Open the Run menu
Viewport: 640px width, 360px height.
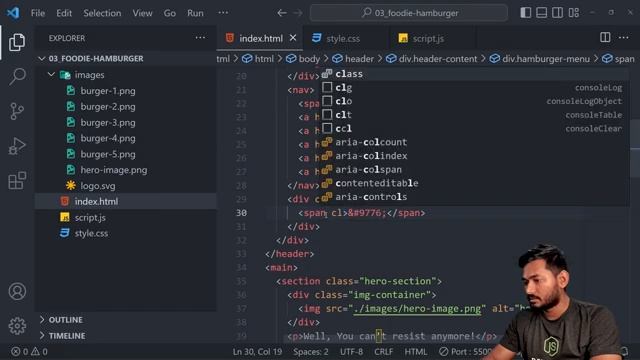pos(195,13)
